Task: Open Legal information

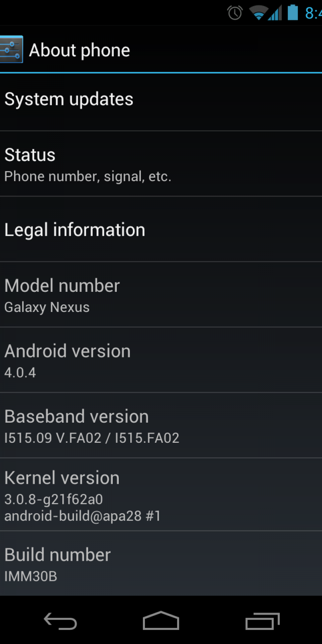Action: 161,229
